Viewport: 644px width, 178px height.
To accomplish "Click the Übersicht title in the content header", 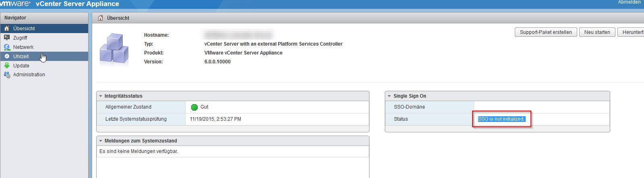I will pos(118,18).
